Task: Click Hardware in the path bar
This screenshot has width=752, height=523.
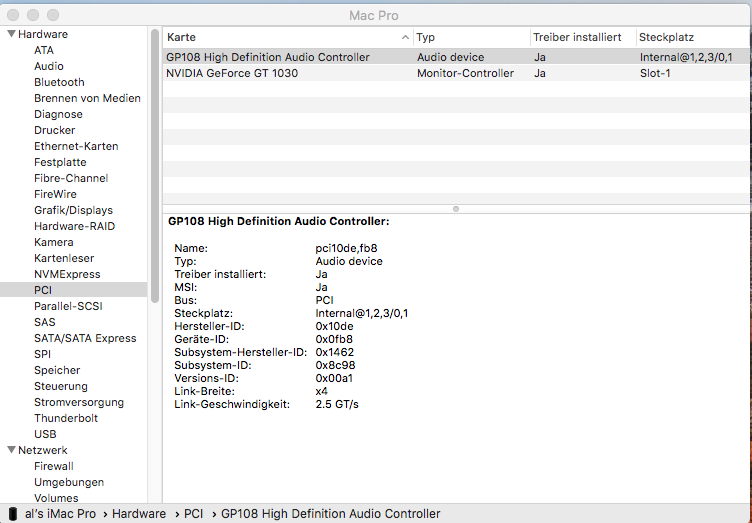Action: [139, 514]
